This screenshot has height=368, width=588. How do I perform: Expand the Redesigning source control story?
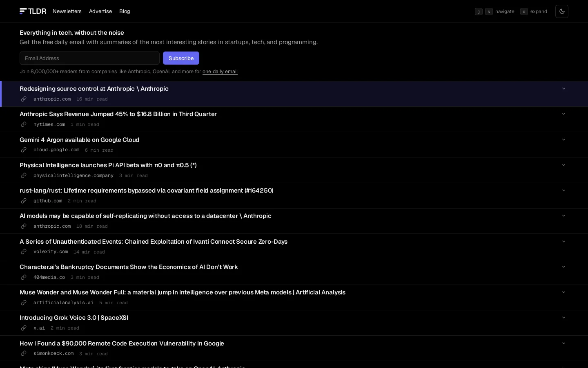click(563, 89)
